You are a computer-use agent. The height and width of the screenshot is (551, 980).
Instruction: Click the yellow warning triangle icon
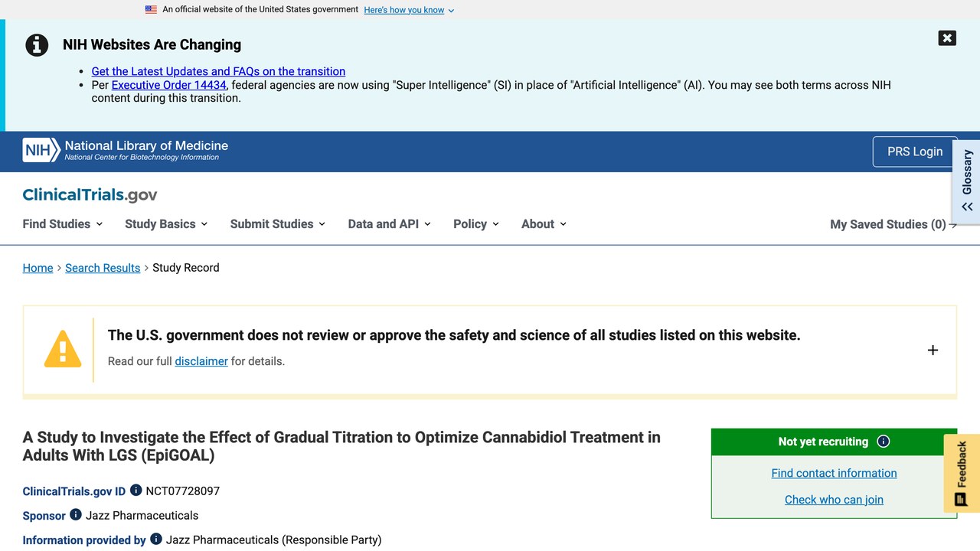tap(63, 350)
